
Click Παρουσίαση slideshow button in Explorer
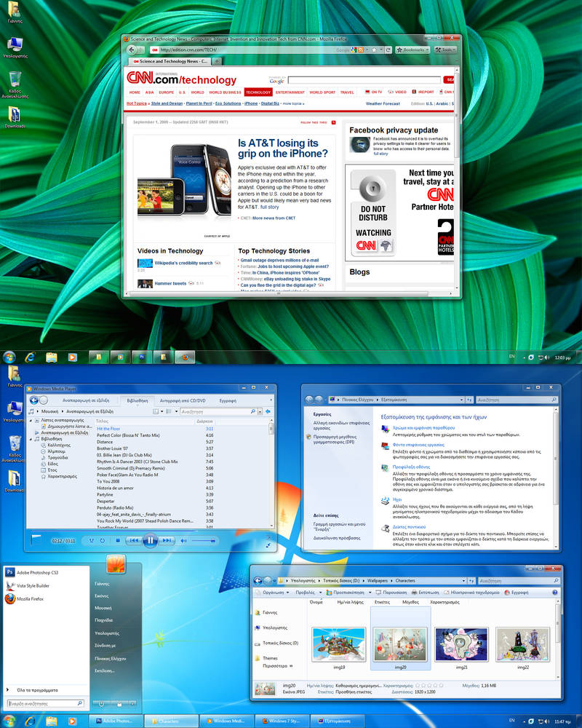pyautogui.click(x=391, y=593)
